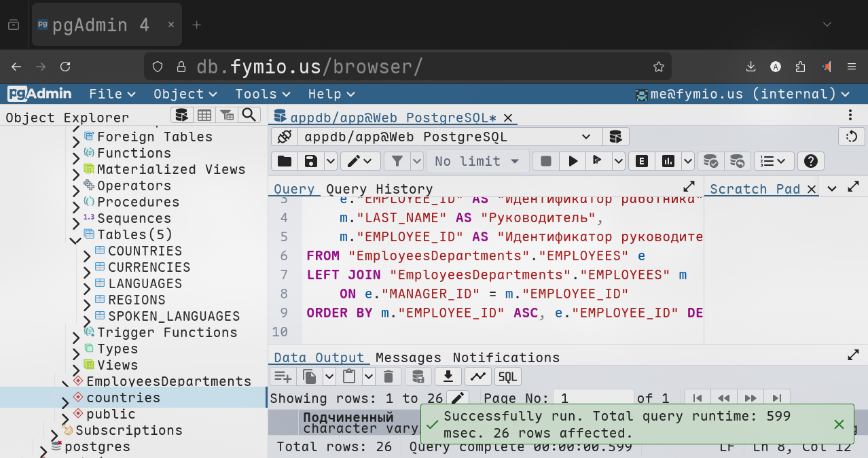
Task: Download results with the save-to-file icon
Action: coord(448,376)
